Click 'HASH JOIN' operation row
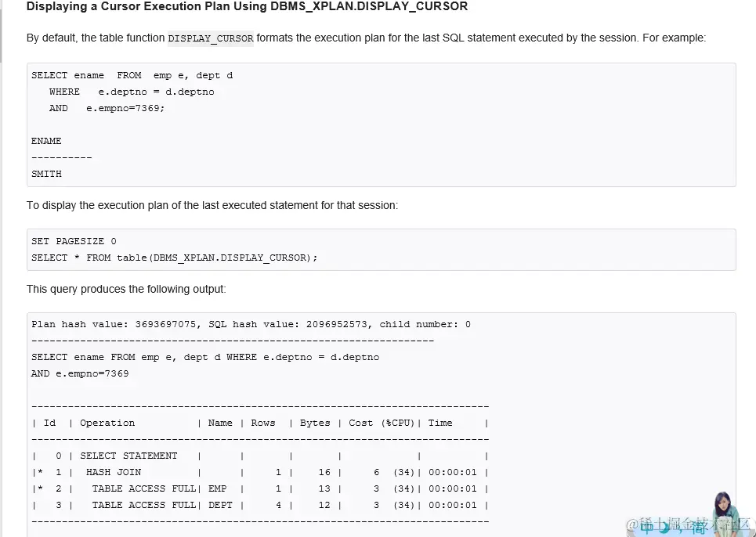 coord(114,472)
